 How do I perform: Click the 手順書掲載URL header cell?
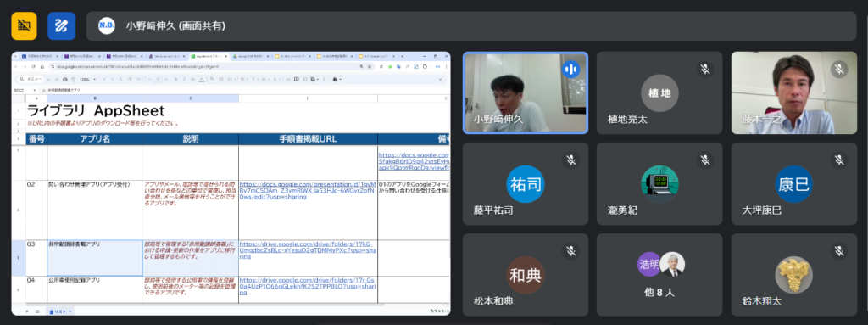pos(308,138)
